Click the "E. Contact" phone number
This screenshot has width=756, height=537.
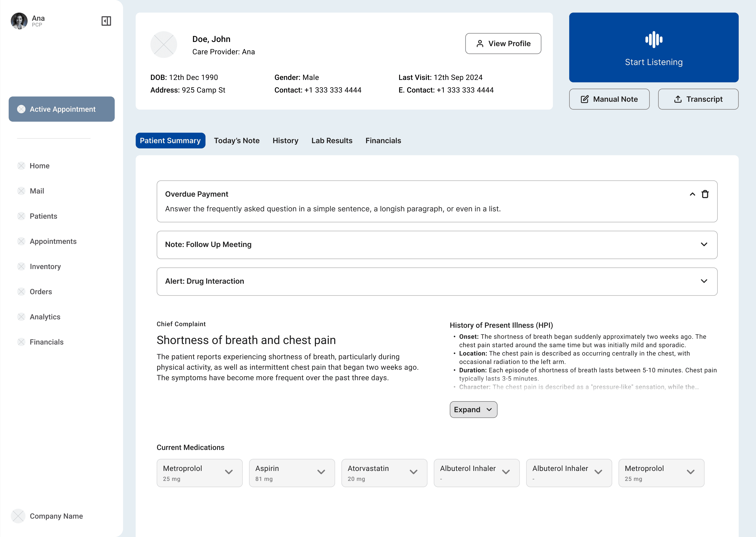465,90
